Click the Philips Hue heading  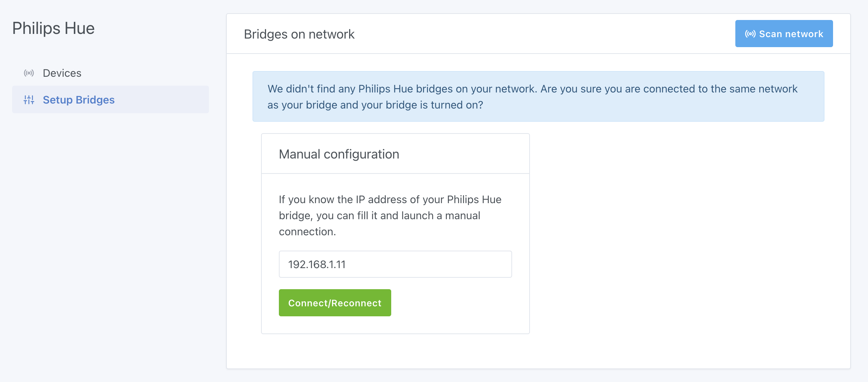click(53, 28)
